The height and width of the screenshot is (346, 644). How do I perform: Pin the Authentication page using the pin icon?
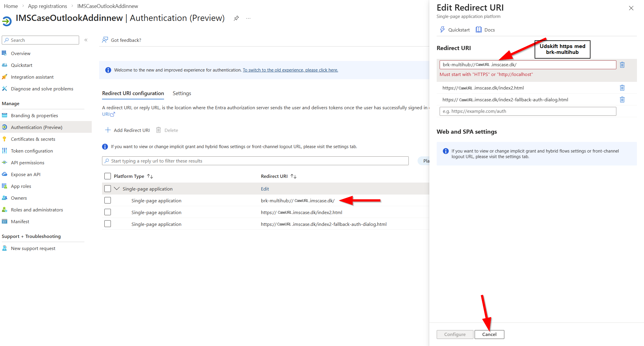pos(236,18)
